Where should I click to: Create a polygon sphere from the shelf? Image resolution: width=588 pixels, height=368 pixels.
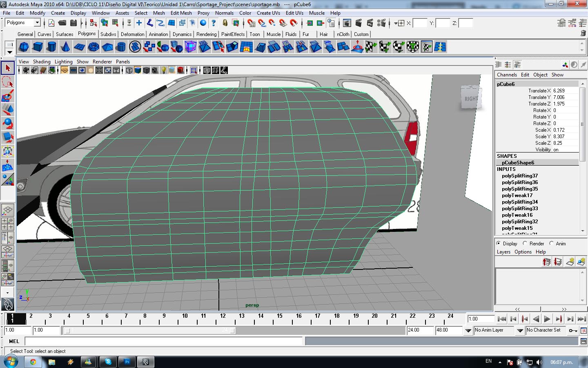pos(24,47)
